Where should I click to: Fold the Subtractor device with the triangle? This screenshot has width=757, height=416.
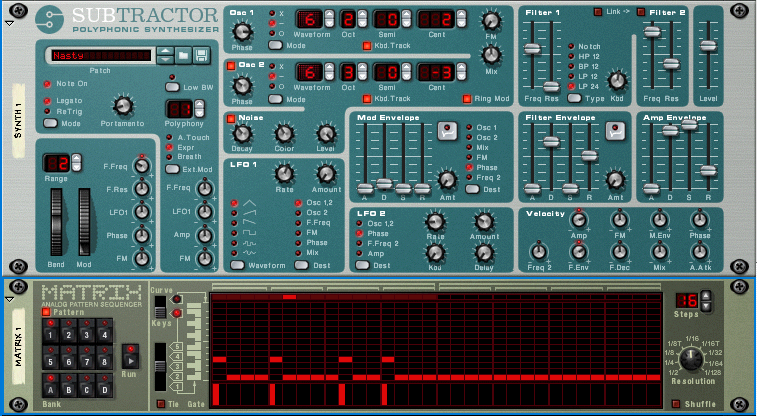pyautogui.click(x=9, y=23)
